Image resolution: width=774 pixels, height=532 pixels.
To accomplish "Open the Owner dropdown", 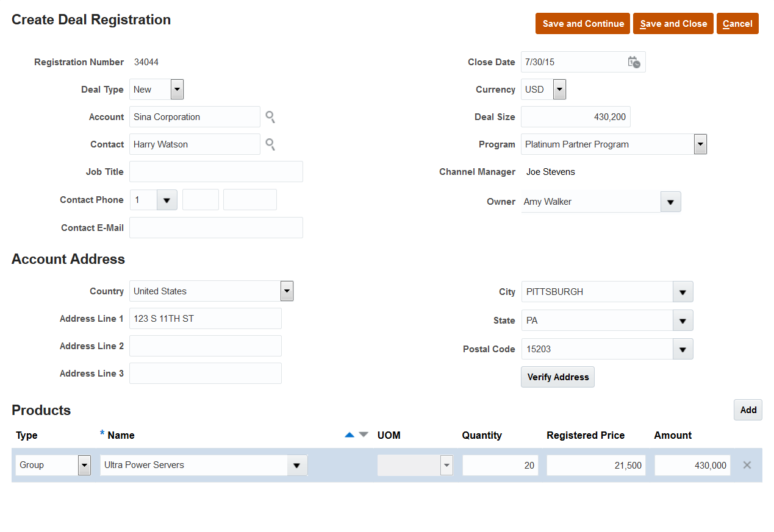I will click(x=670, y=202).
